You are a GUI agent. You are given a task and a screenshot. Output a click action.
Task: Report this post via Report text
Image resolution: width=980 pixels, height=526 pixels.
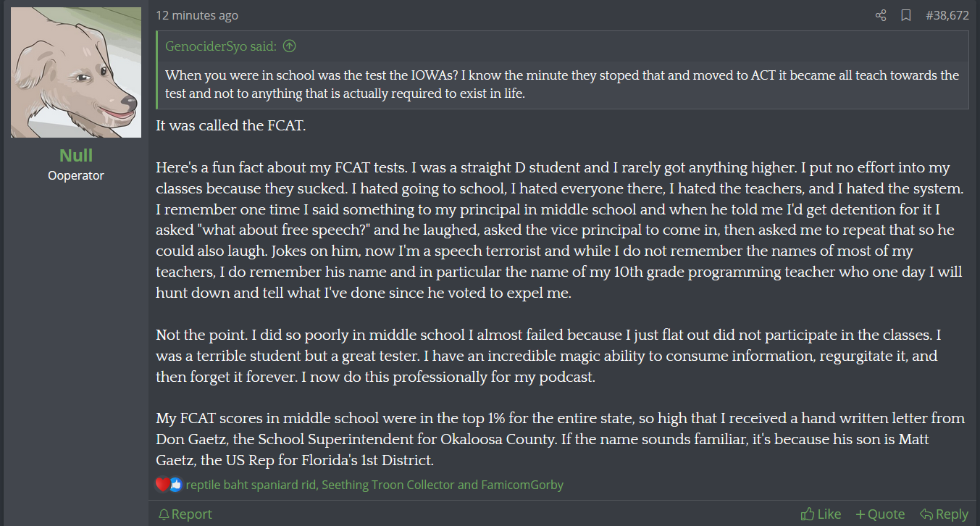[x=191, y=514]
